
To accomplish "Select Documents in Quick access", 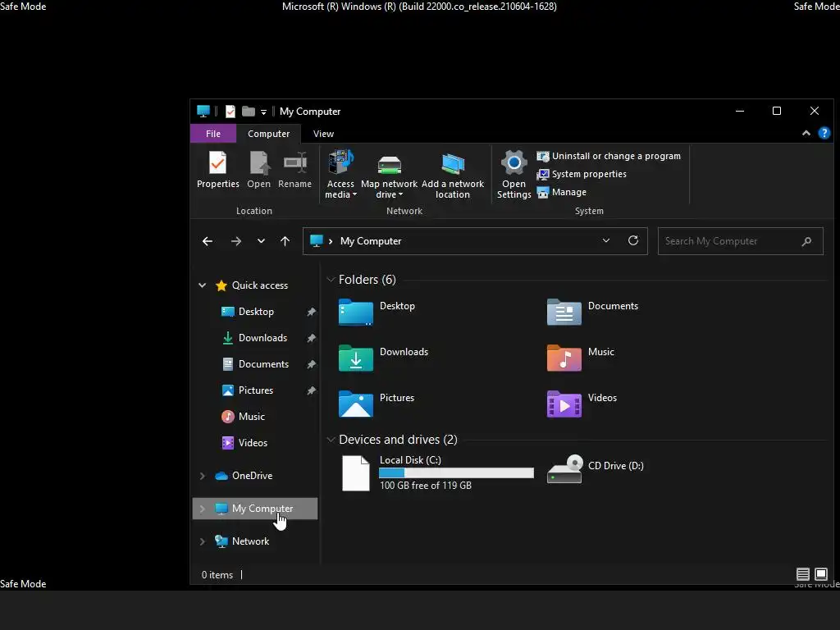I will click(x=263, y=363).
